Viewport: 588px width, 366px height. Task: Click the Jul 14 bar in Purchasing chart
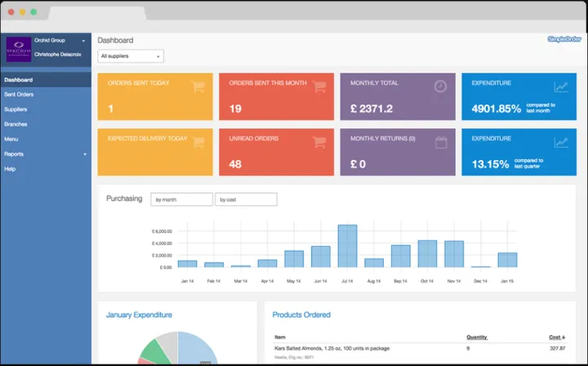pyautogui.click(x=347, y=246)
